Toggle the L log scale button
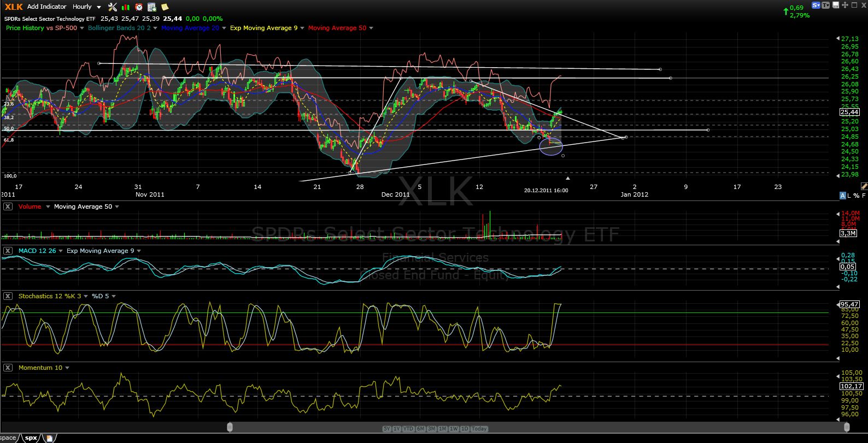Viewport: 868px width, 443px height. (849, 196)
